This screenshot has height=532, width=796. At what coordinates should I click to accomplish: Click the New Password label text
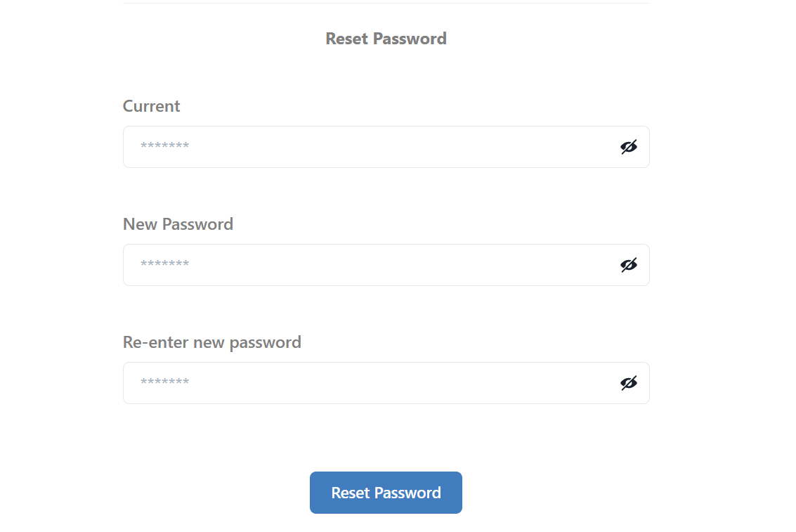178,224
